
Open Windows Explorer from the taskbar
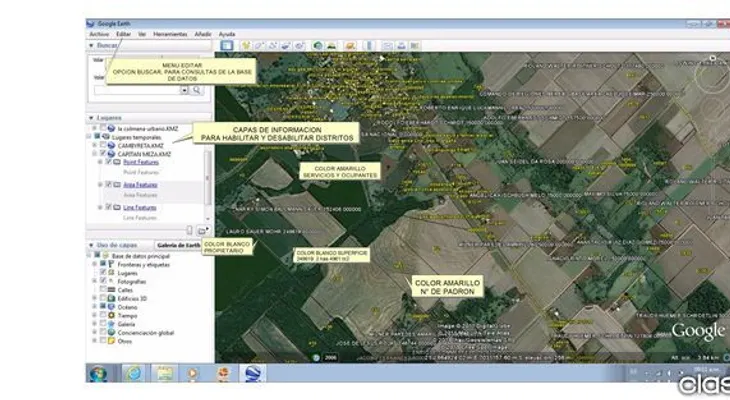[x=165, y=373]
